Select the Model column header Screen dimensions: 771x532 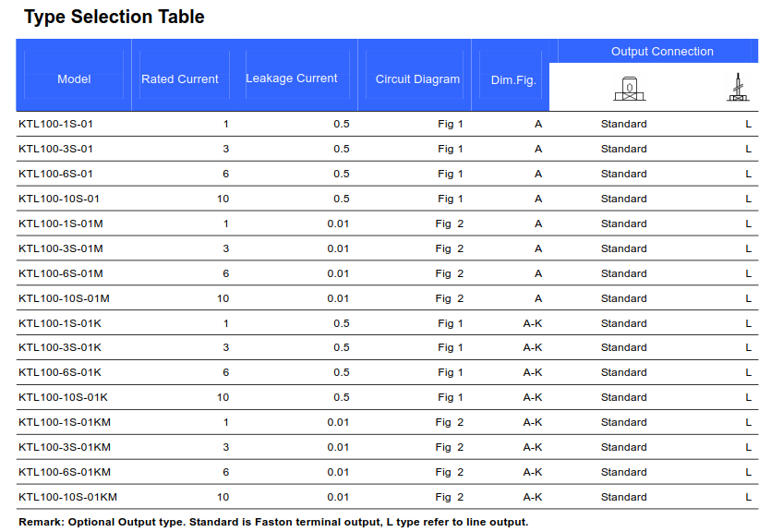pyautogui.click(x=74, y=79)
